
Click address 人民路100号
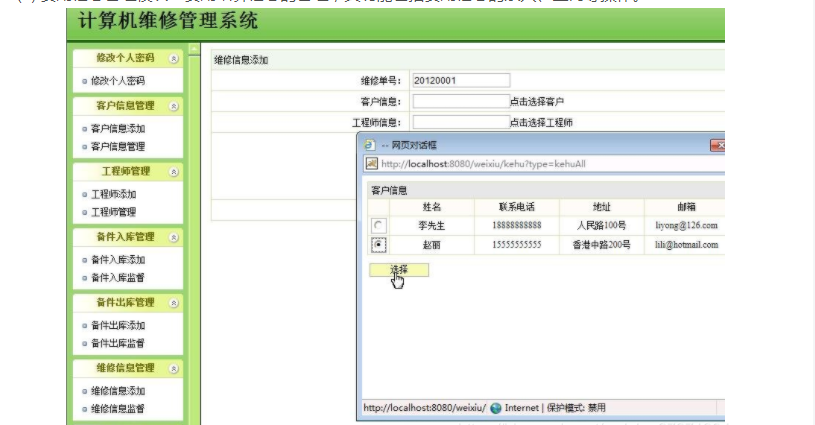601,225
